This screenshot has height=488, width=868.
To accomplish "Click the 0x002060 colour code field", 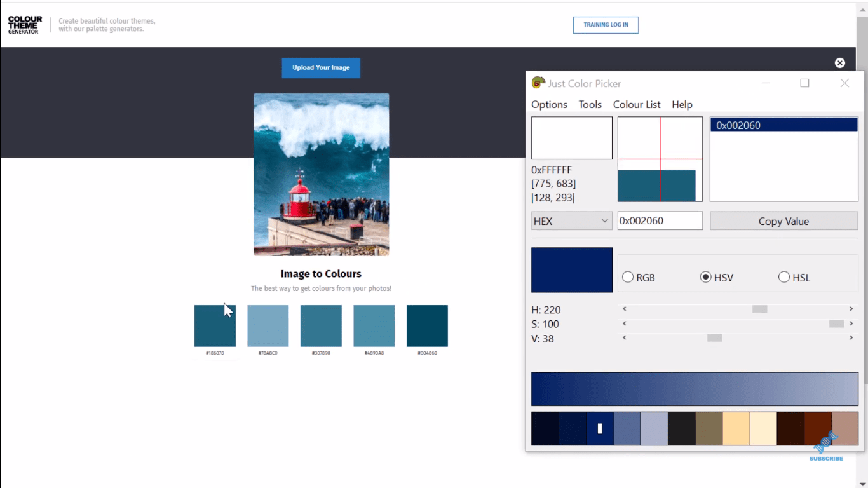I will [x=660, y=220].
